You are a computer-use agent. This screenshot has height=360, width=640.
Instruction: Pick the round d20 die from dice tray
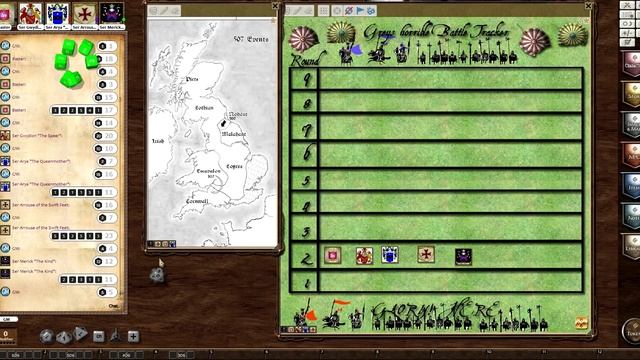pos(46,336)
